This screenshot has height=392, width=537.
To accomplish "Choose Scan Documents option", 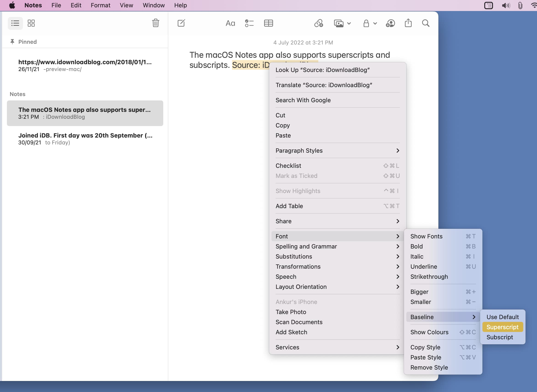I will (x=338, y=322).
